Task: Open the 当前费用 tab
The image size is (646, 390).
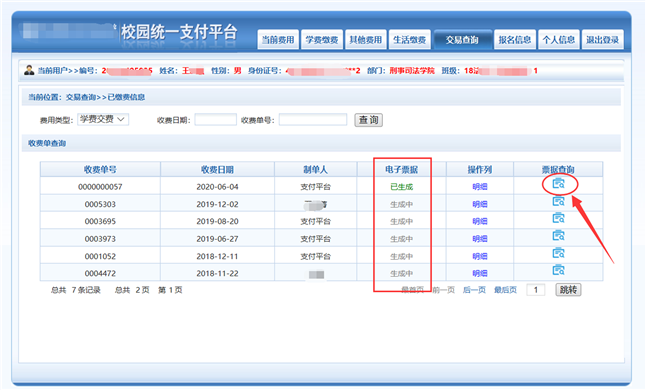Action: 278,40
